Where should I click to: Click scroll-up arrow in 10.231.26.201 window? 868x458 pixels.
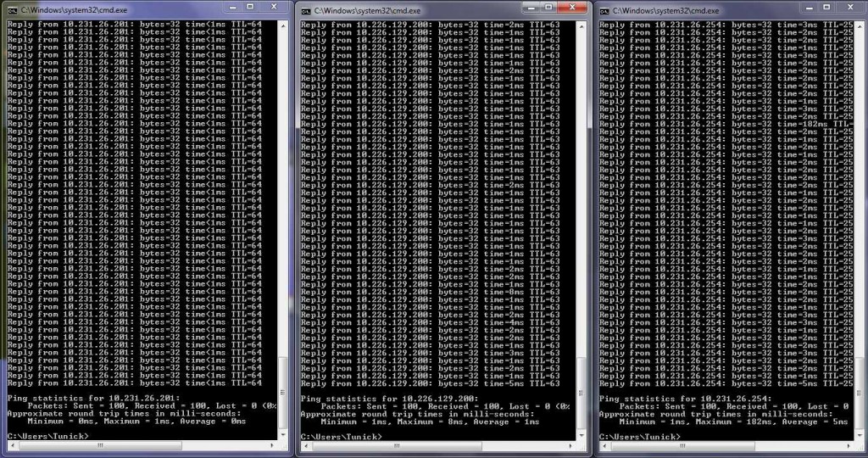click(283, 26)
